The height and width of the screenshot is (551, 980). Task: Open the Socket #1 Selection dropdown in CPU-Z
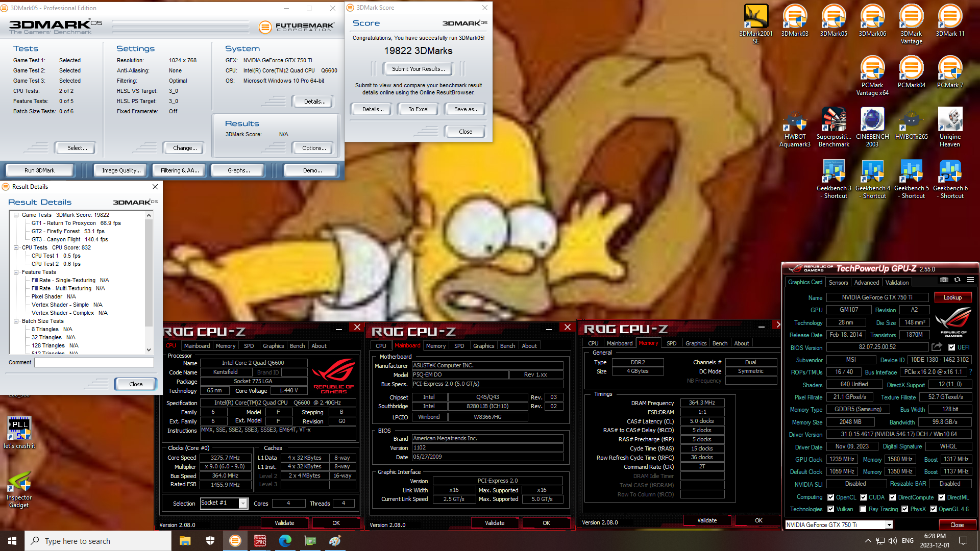(243, 504)
